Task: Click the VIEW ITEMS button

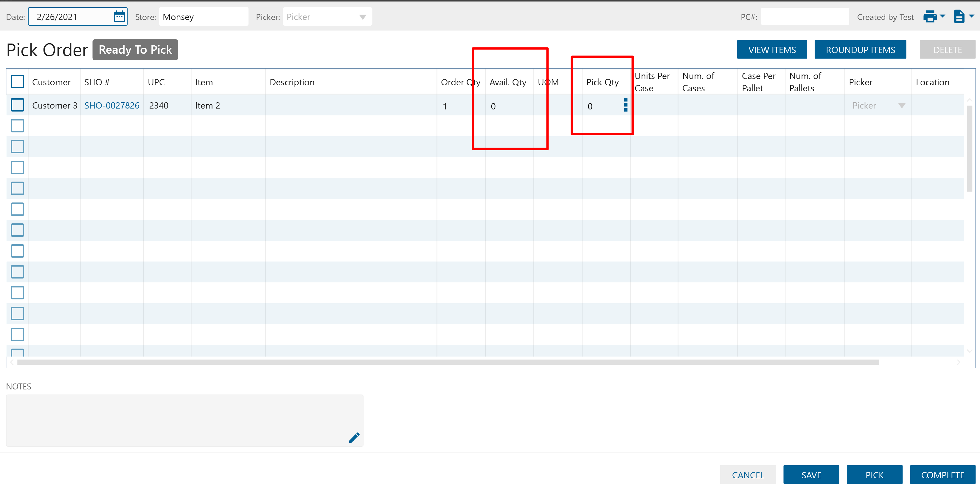Action: [771, 50]
